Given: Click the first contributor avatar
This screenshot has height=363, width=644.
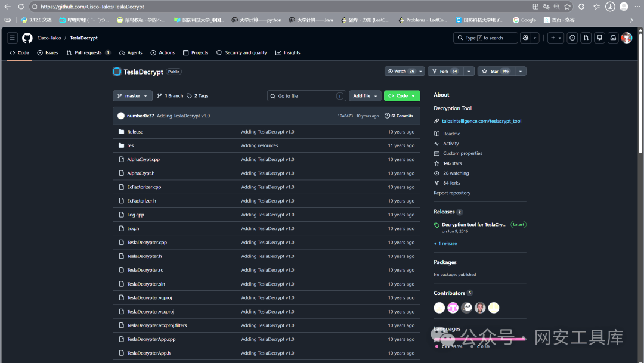Looking at the screenshot, I should 439,308.
